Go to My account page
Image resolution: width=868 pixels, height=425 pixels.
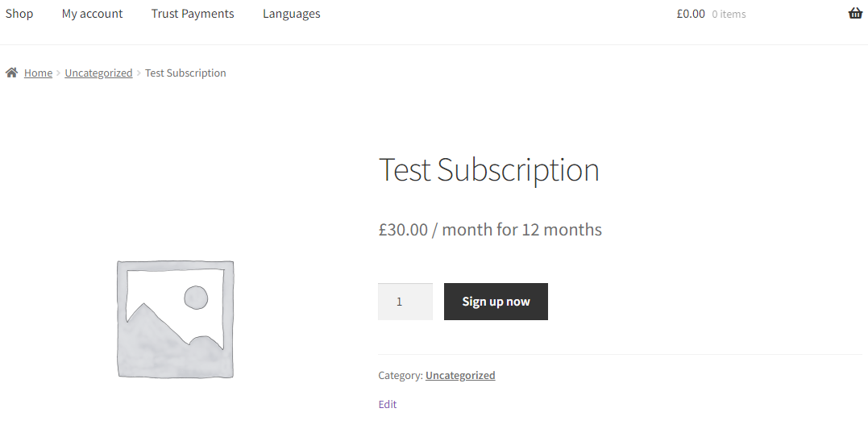tap(92, 14)
